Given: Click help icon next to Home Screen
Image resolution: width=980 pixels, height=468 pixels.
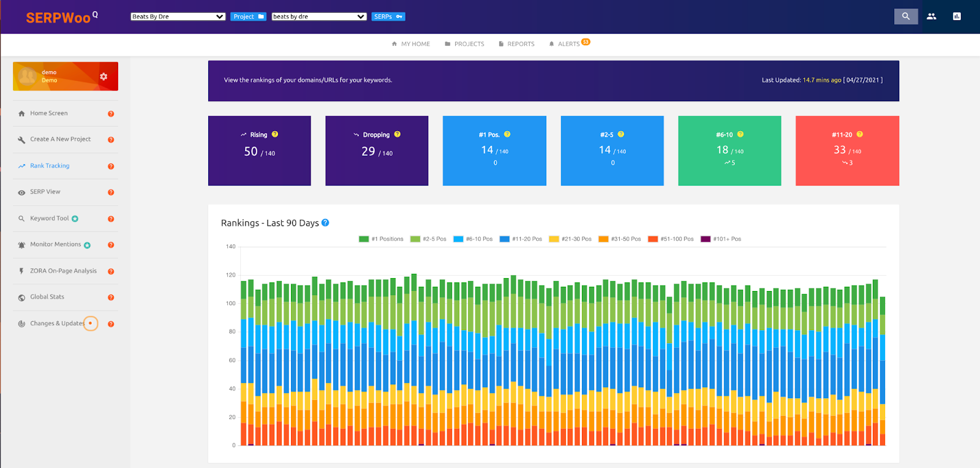Looking at the screenshot, I should pyautogui.click(x=111, y=114).
